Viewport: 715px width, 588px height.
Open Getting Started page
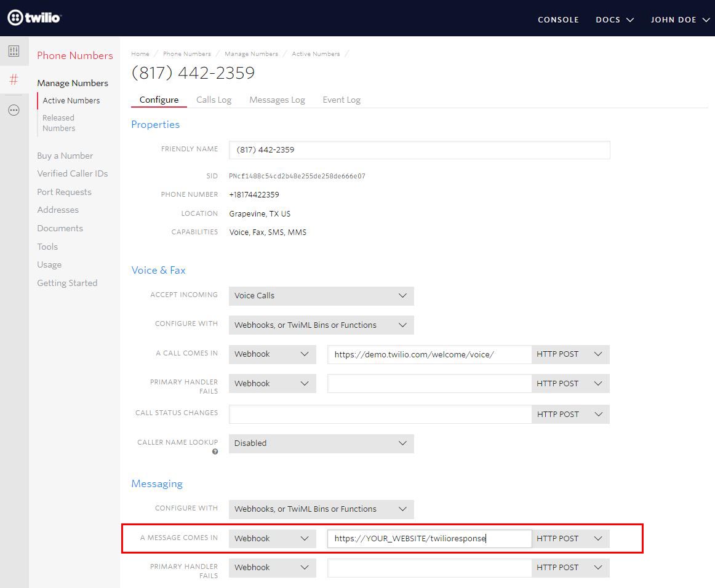[67, 283]
